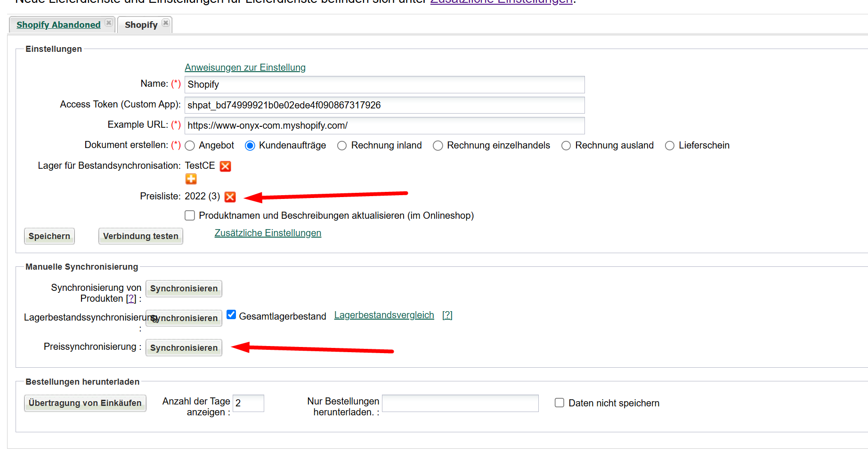Select the Angebot radio option
Viewport: 868px width, 462px height.
click(190, 146)
